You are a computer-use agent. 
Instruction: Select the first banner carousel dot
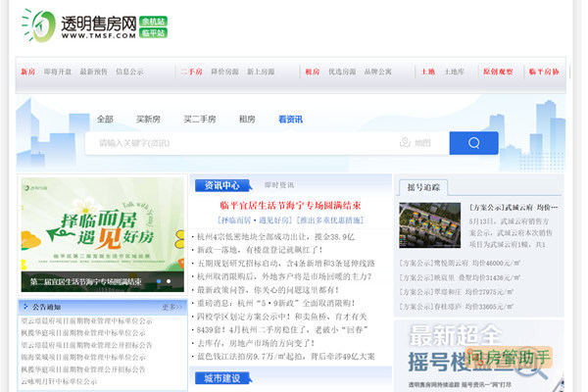click(x=159, y=281)
